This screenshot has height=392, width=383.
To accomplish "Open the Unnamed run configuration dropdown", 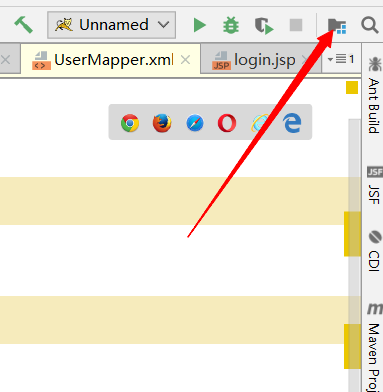I will pos(112,25).
